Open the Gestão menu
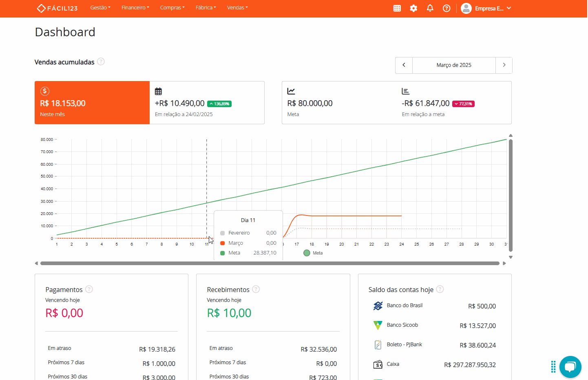This screenshot has width=588, height=380. [100, 8]
